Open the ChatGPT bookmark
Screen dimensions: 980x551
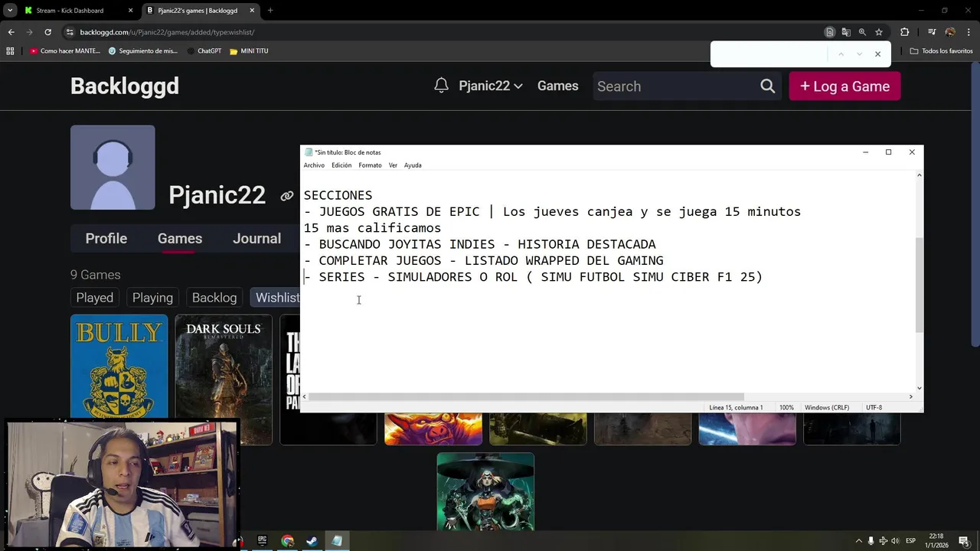(x=203, y=51)
